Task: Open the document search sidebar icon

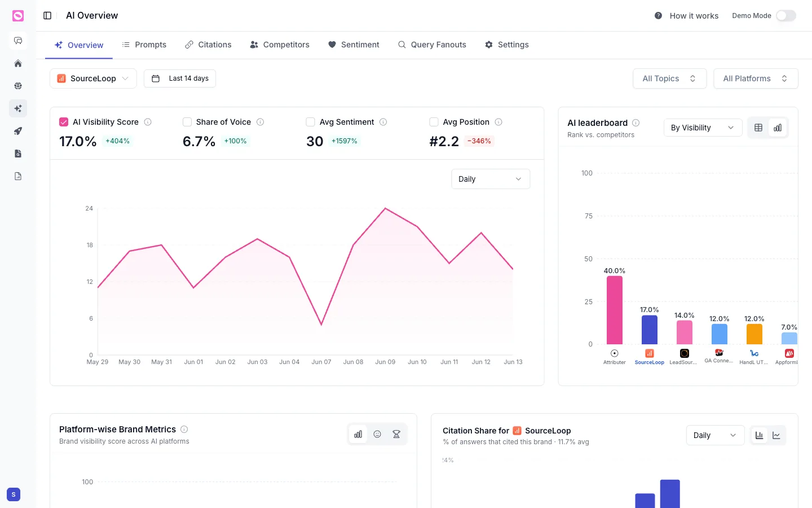Action: coord(18,154)
